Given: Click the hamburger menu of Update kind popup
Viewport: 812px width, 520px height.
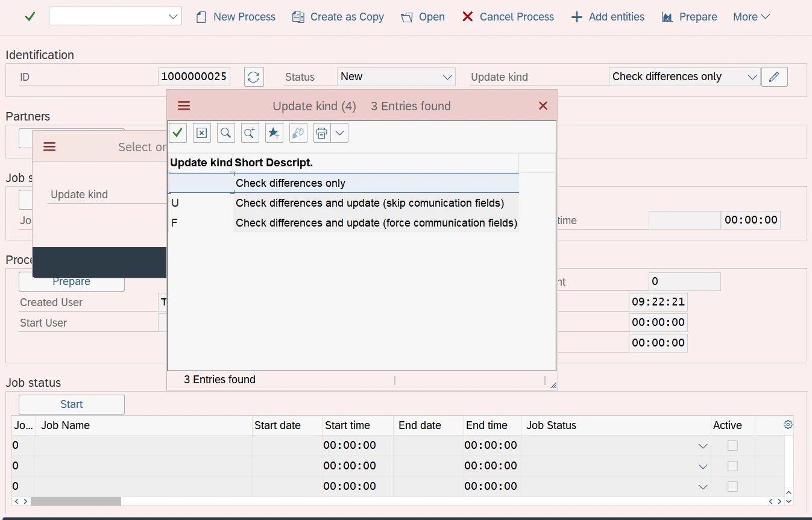Looking at the screenshot, I should point(184,106).
